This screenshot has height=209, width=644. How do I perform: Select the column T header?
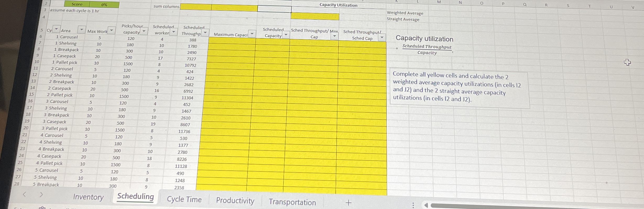[x=590, y=6]
